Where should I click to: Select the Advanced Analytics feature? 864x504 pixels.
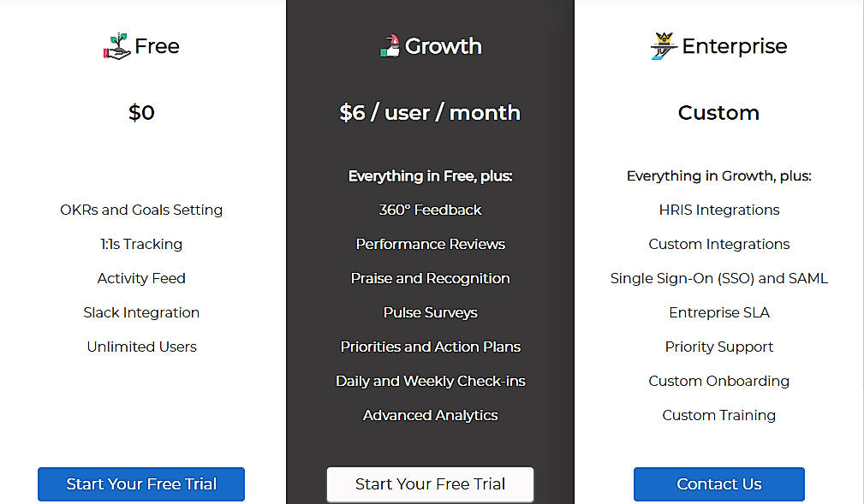tap(430, 415)
